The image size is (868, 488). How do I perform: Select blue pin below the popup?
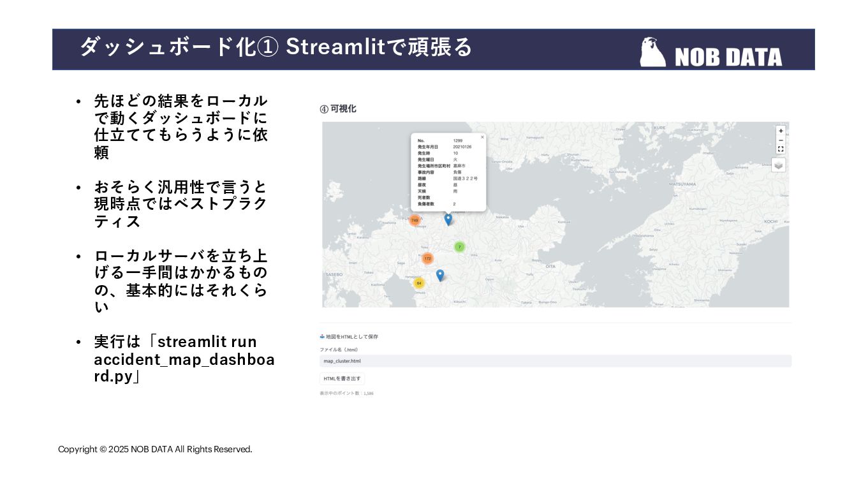pyautogui.click(x=448, y=219)
